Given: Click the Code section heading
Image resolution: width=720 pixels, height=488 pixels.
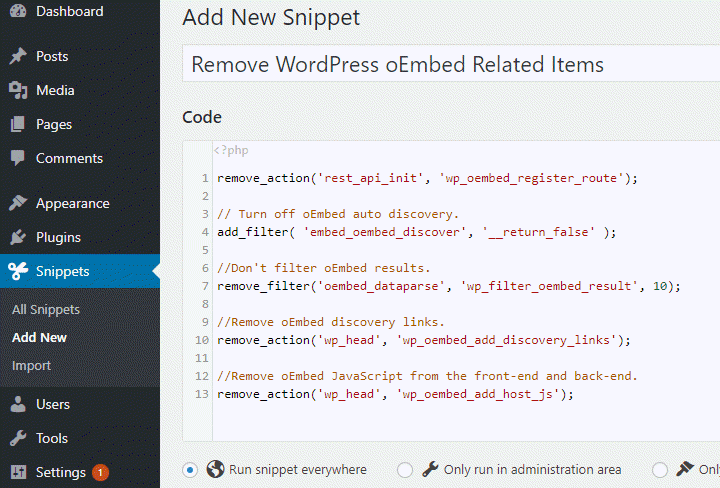Looking at the screenshot, I should pos(202,117).
